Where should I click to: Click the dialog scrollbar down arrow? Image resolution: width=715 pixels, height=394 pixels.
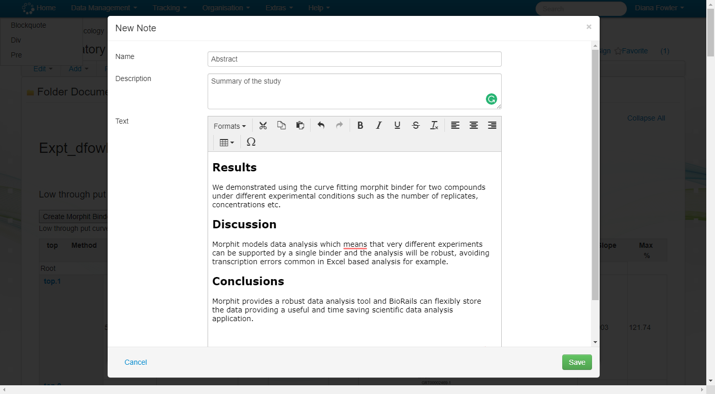click(595, 342)
